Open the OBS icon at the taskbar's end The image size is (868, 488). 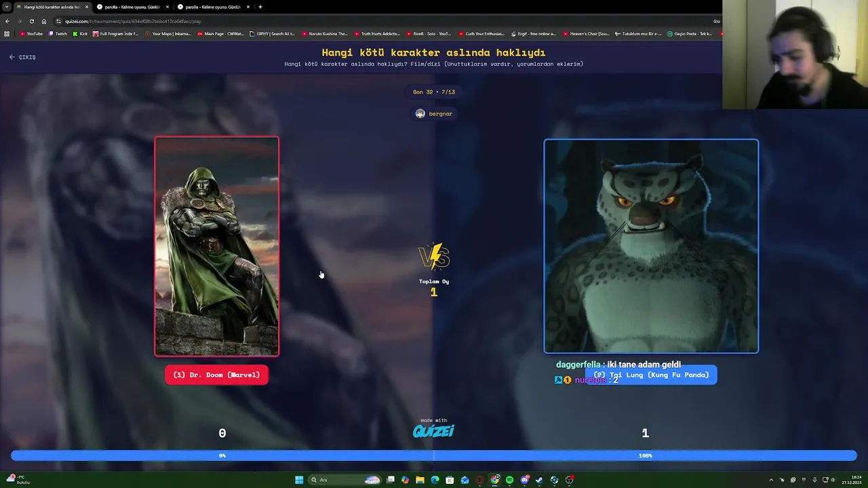coord(570,480)
